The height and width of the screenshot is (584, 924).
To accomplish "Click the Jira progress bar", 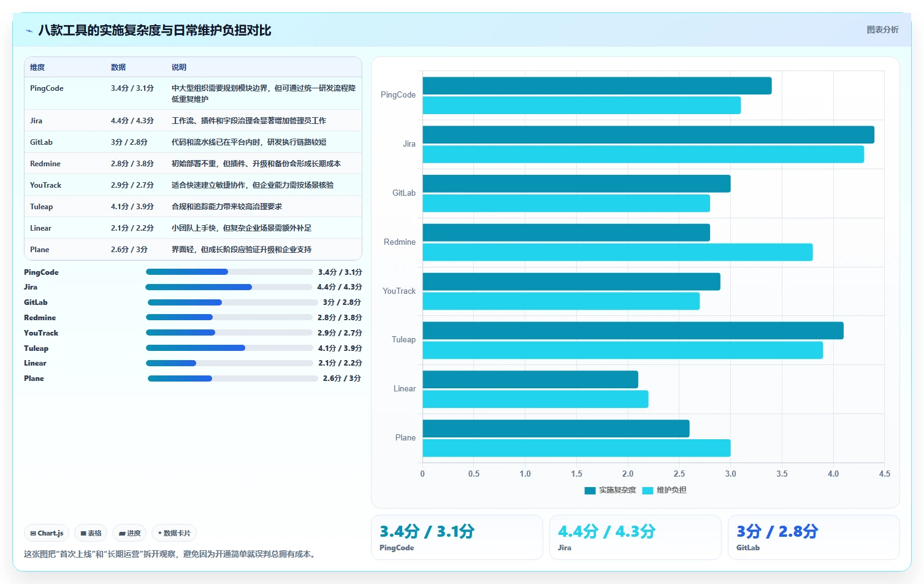I will [x=229, y=287].
